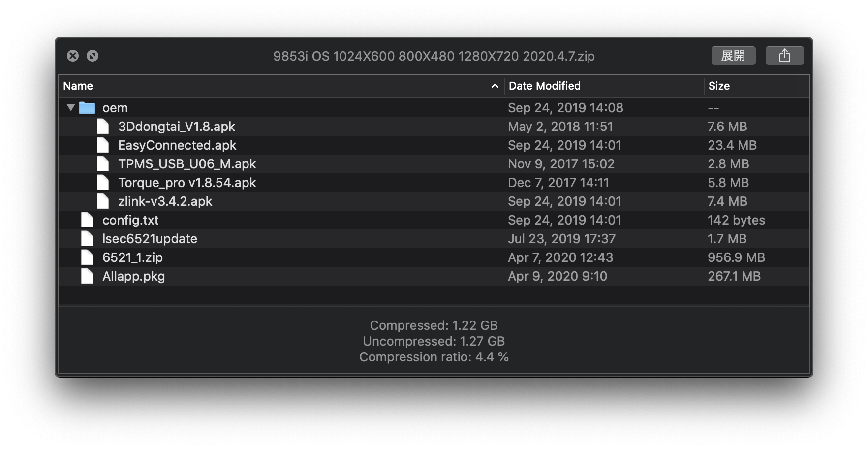Sort files by Size column

pyautogui.click(x=719, y=86)
